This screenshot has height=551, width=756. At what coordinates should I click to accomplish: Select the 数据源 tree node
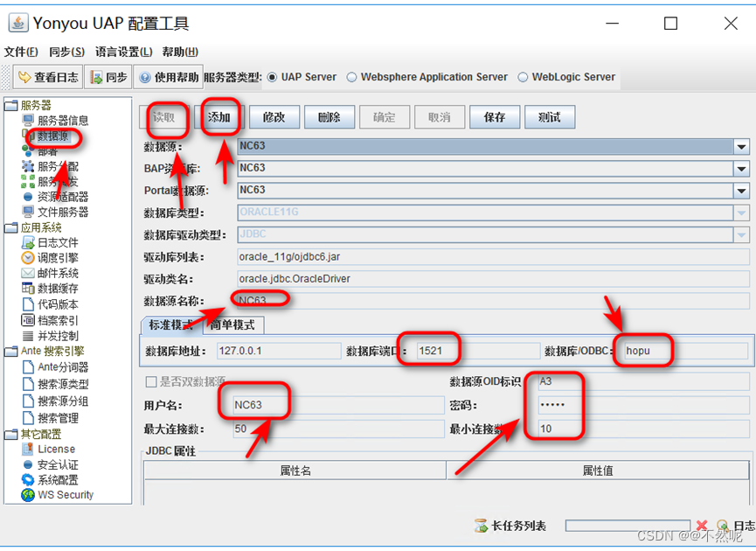pyautogui.click(x=53, y=136)
